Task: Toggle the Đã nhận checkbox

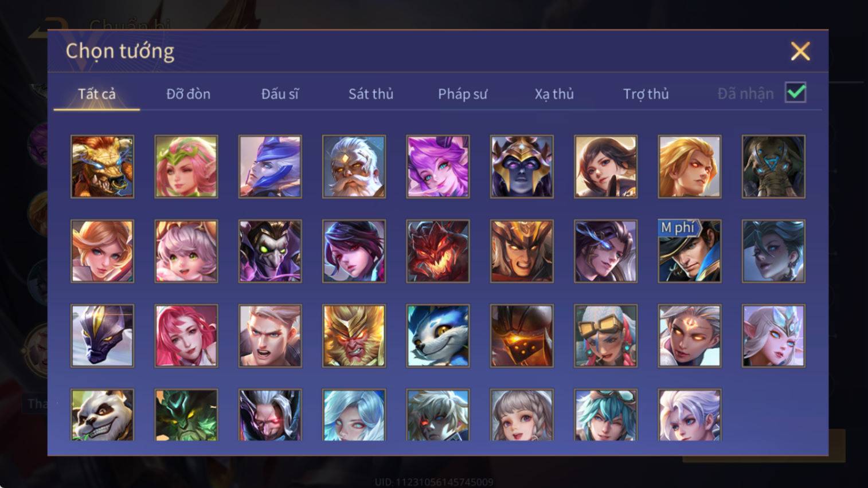Action: point(796,93)
